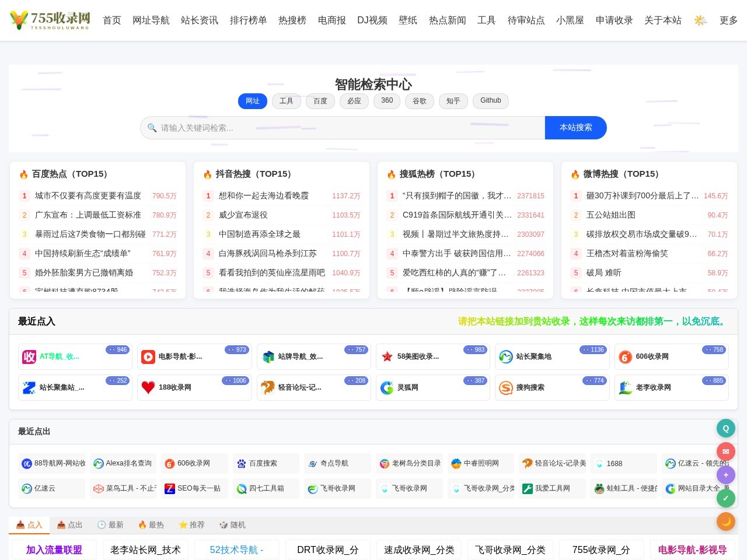Open 电影导航-影视导 link at bottom
747x560 pixels.
692,549
